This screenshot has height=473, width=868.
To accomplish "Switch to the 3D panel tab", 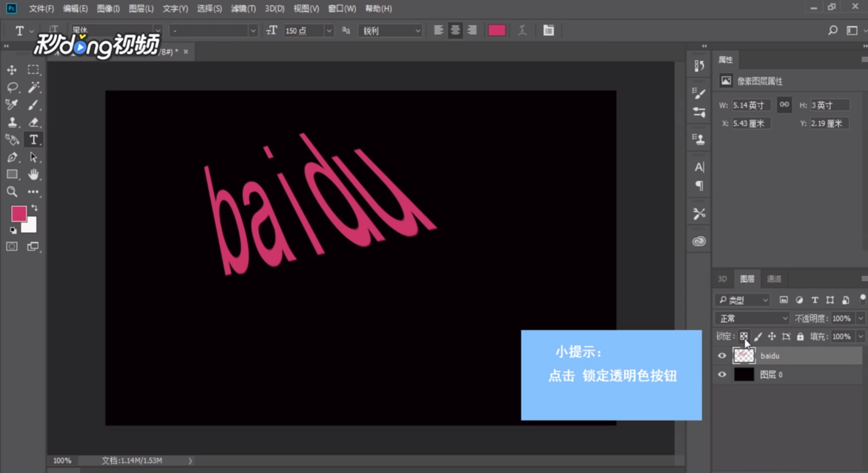I will coord(722,279).
